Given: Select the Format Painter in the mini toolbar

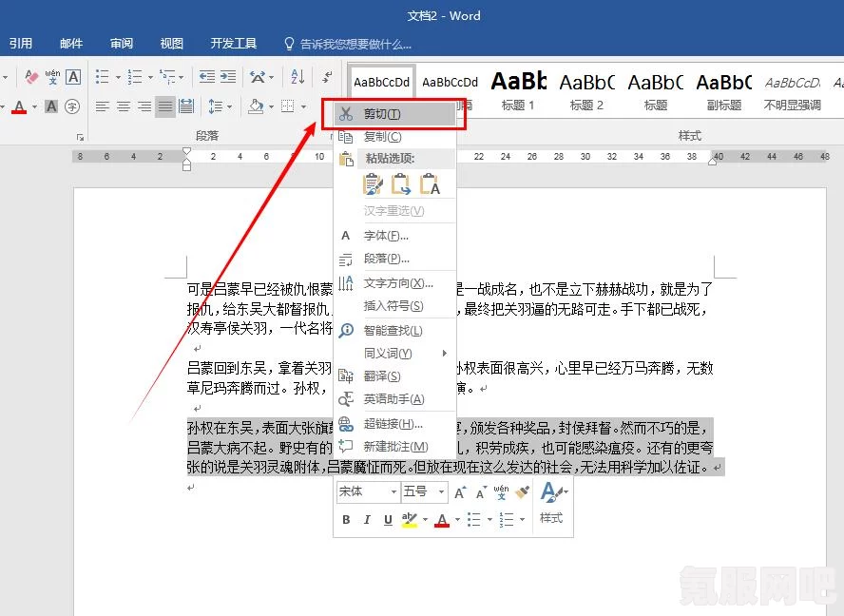Looking at the screenshot, I should click(x=522, y=492).
